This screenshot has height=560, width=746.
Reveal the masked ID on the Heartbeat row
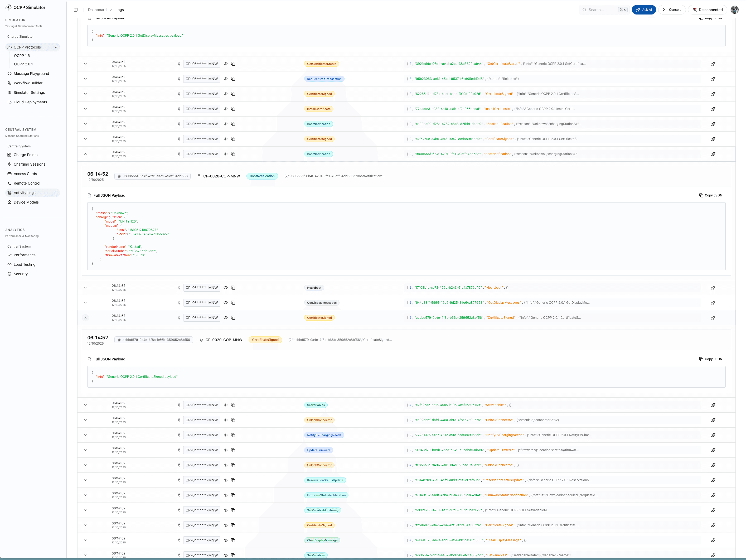[226, 287]
